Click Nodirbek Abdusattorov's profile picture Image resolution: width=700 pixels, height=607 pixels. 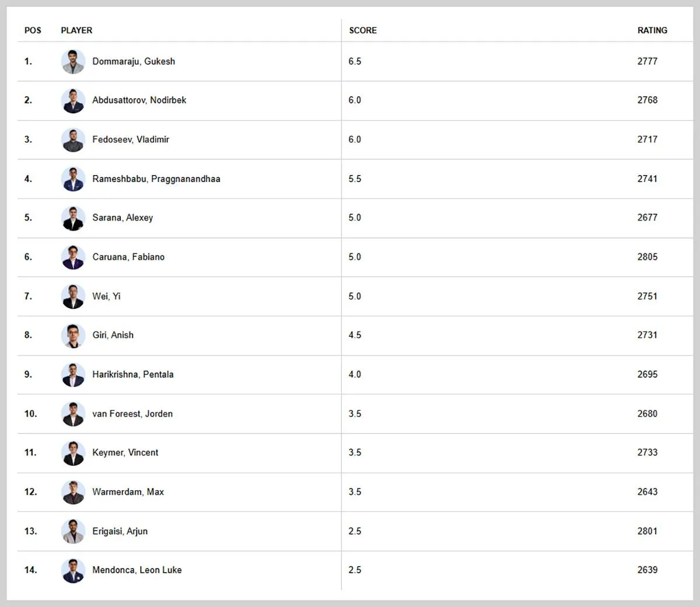pyautogui.click(x=73, y=100)
